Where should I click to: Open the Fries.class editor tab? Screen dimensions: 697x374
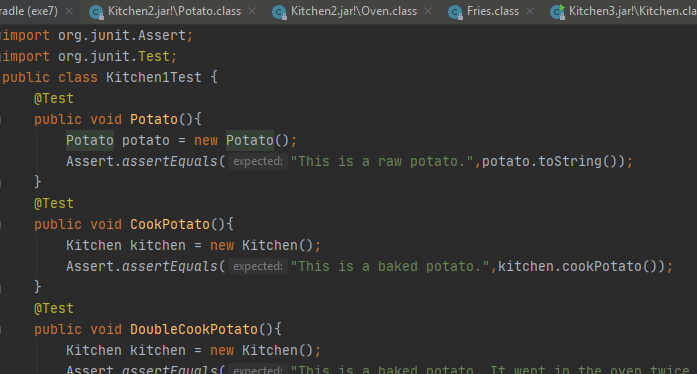pos(493,11)
